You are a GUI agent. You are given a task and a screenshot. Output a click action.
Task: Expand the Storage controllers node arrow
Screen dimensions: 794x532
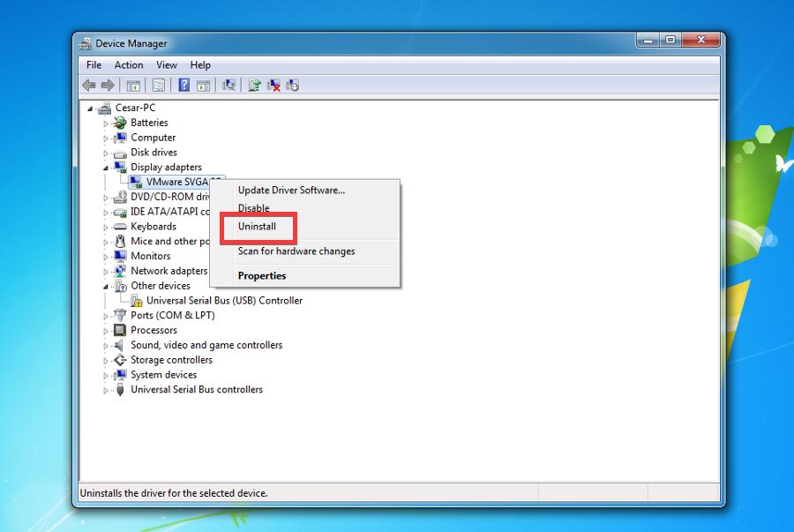(x=105, y=361)
